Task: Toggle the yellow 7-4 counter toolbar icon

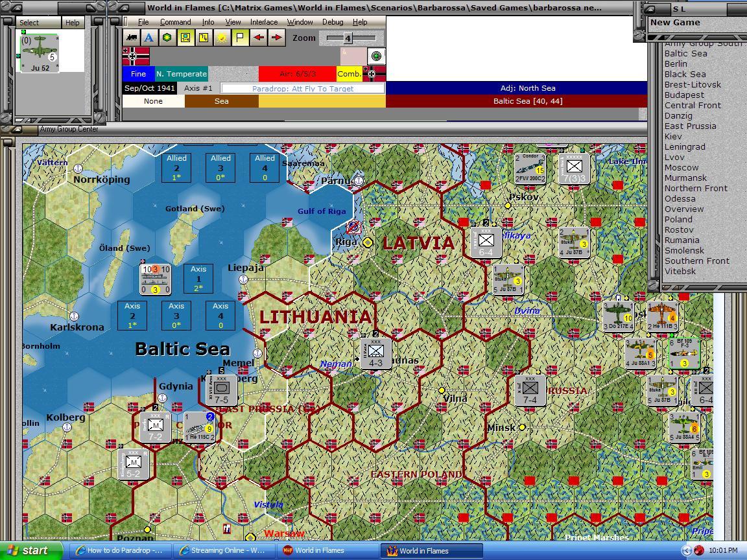Action: 204,38
